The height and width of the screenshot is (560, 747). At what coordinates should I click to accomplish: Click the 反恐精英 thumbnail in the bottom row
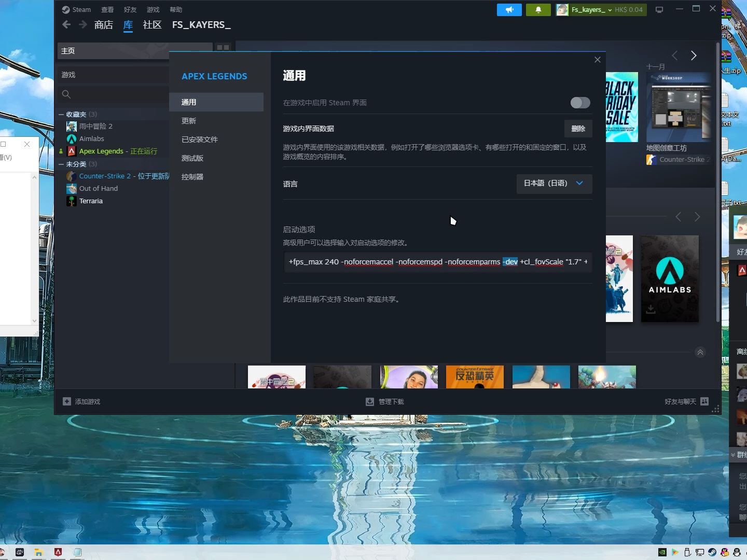pyautogui.click(x=475, y=377)
